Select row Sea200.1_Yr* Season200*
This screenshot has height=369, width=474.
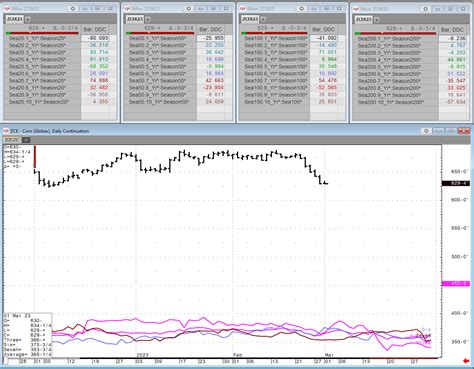click(396, 38)
